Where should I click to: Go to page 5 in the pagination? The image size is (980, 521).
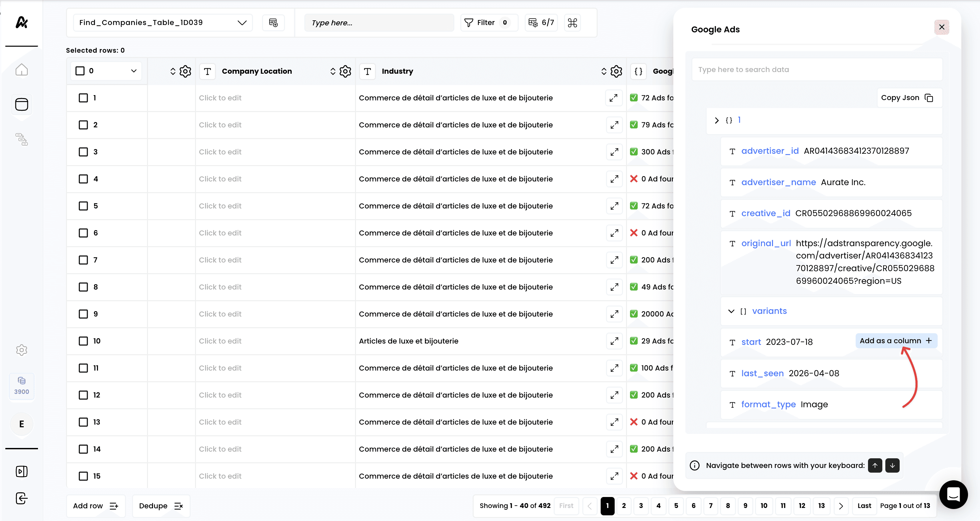point(676,506)
